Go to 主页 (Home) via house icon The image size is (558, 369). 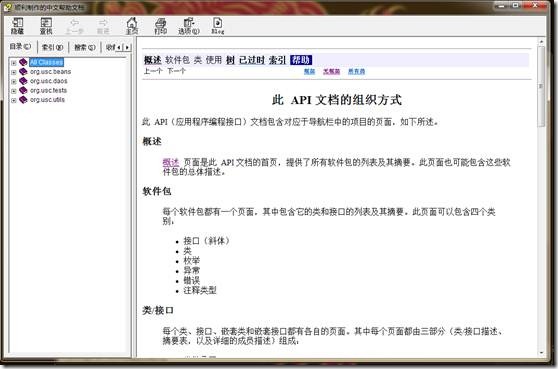132,26
